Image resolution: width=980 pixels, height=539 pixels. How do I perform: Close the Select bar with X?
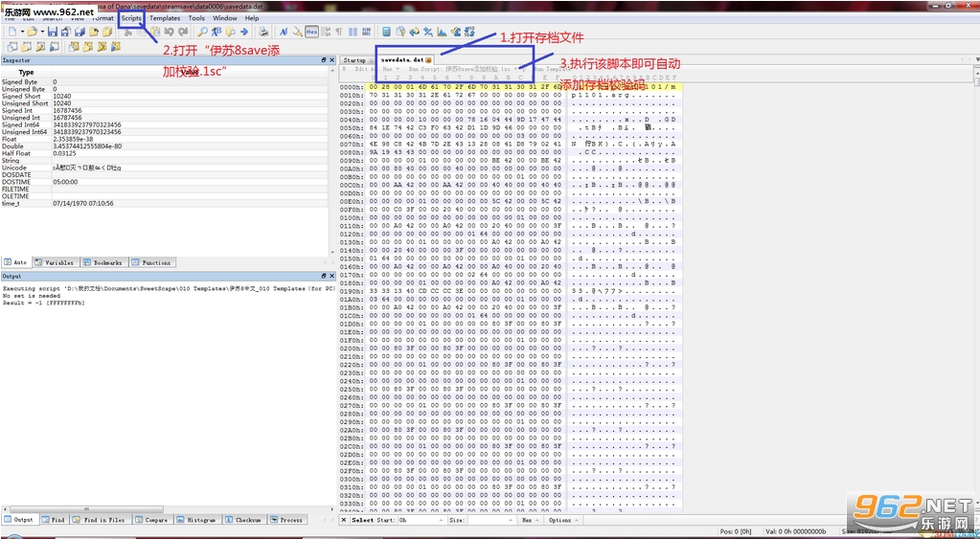point(344,520)
